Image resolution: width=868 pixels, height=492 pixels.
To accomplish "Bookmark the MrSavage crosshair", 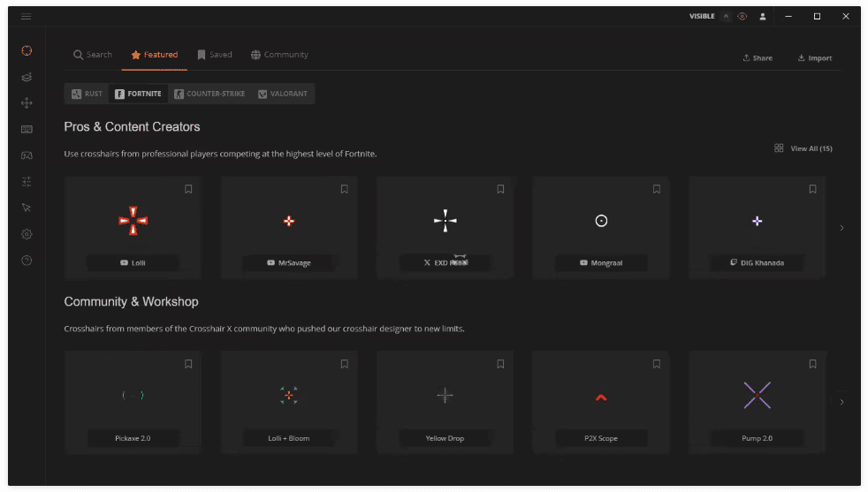I will pyautogui.click(x=345, y=189).
